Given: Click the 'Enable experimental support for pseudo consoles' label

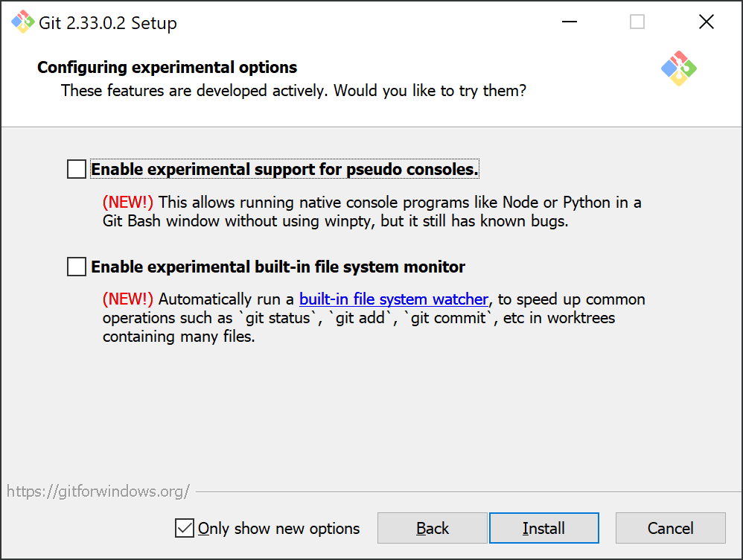Looking at the screenshot, I should (x=285, y=169).
